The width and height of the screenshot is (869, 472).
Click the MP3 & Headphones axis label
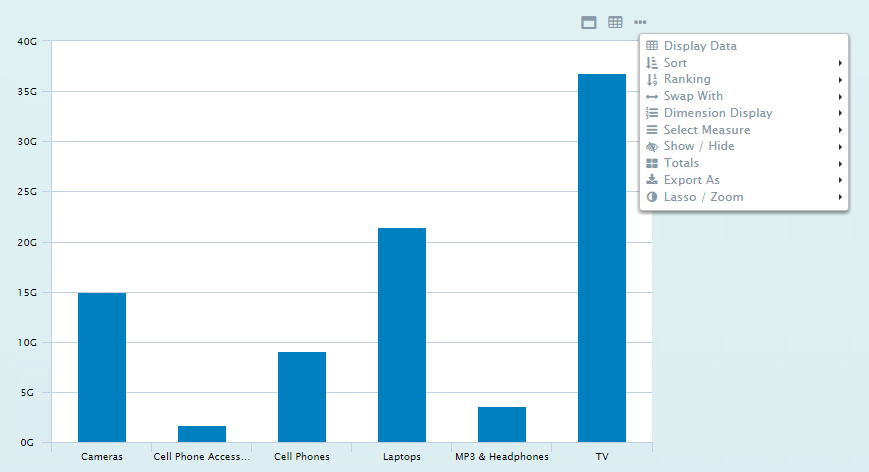tap(502, 457)
